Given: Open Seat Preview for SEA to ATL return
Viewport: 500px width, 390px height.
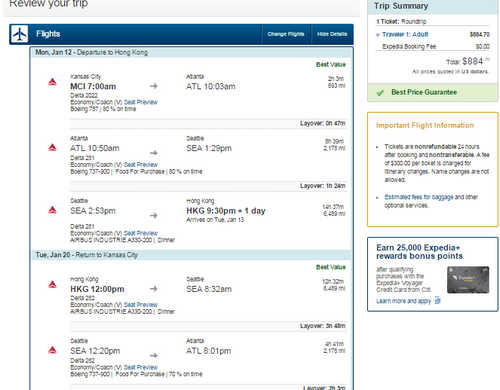Looking at the screenshot, I should pyautogui.click(x=141, y=367).
